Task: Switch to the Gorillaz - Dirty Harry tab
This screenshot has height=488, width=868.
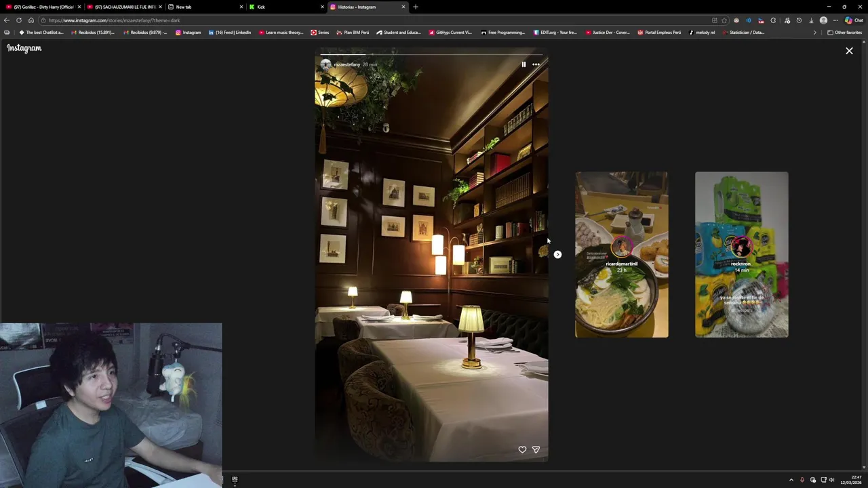Action: point(43,7)
